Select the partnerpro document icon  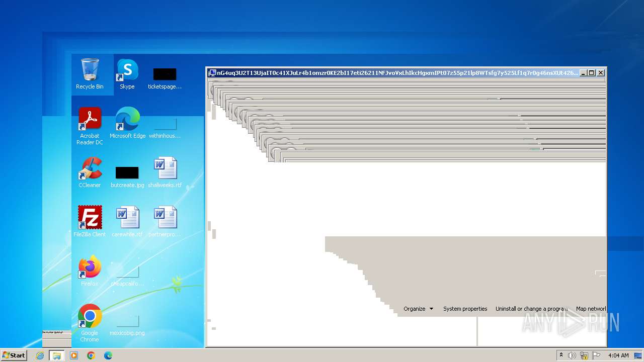coord(165,222)
